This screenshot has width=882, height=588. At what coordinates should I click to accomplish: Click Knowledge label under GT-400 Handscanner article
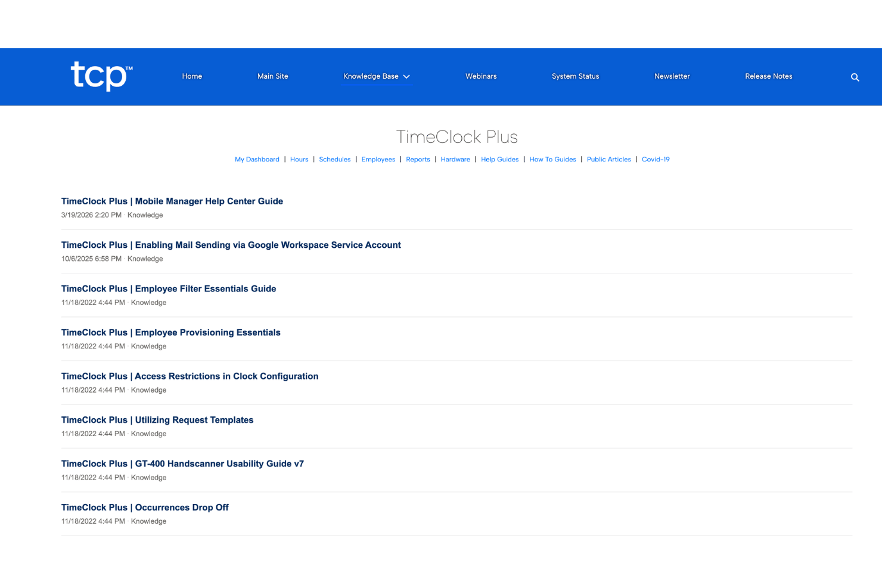148,478
